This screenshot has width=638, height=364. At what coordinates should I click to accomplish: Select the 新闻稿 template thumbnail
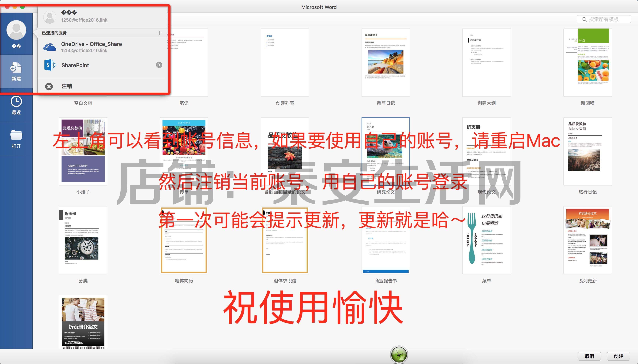pos(587,62)
